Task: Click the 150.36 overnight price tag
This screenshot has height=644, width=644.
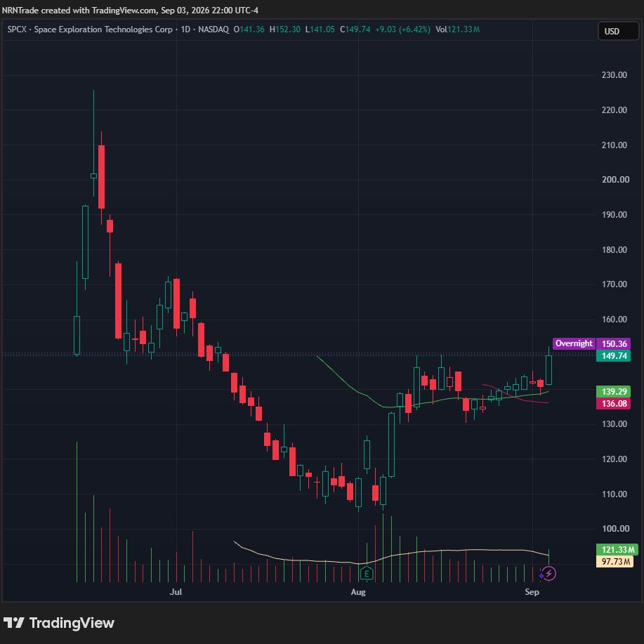Action: [614, 343]
